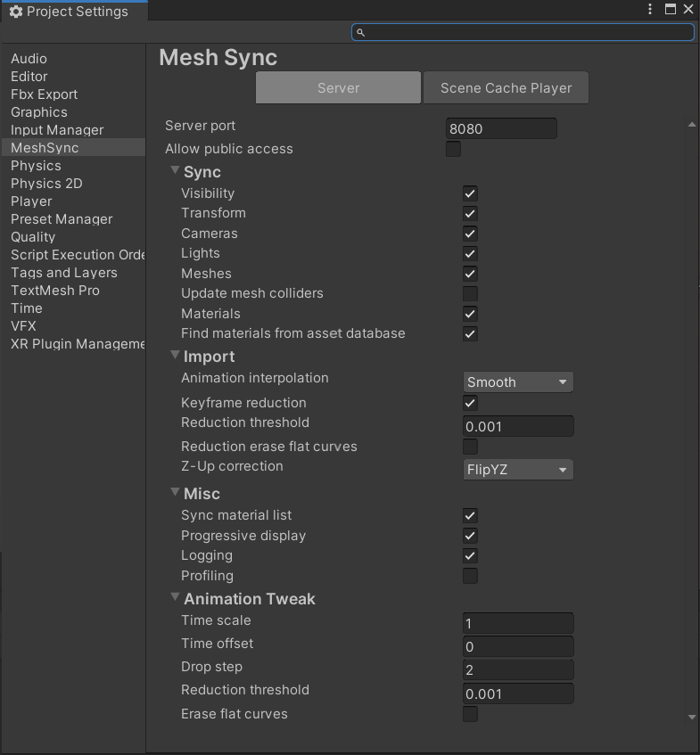This screenshot has height=755, width=700.
Task: Select the Server tab
Action: [338, 87]
